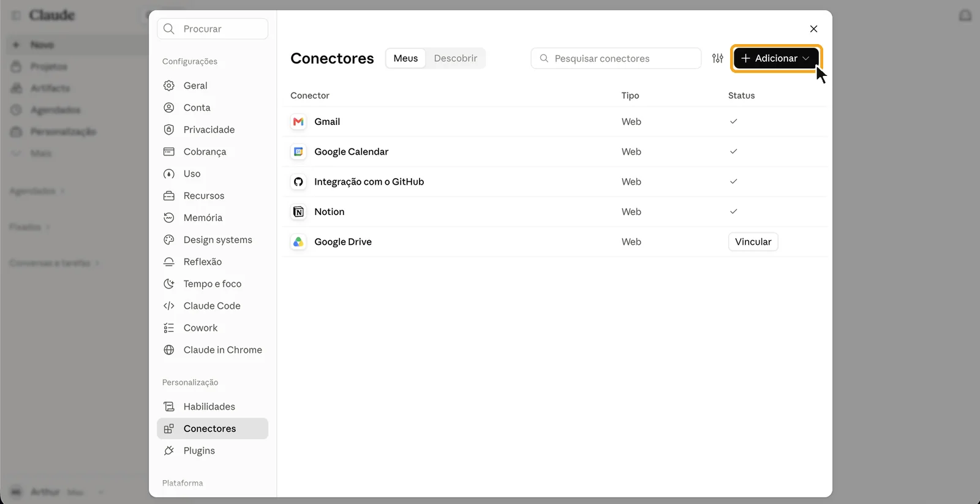
Task: Open Memória settings
Action: (213, 218)
